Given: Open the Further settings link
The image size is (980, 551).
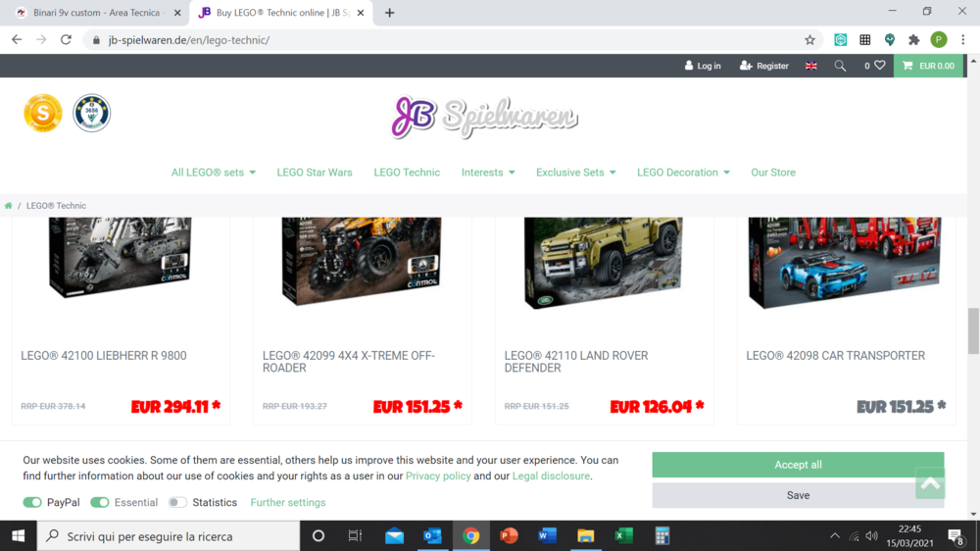Looking at the screenshot, I should click(288, 502).
